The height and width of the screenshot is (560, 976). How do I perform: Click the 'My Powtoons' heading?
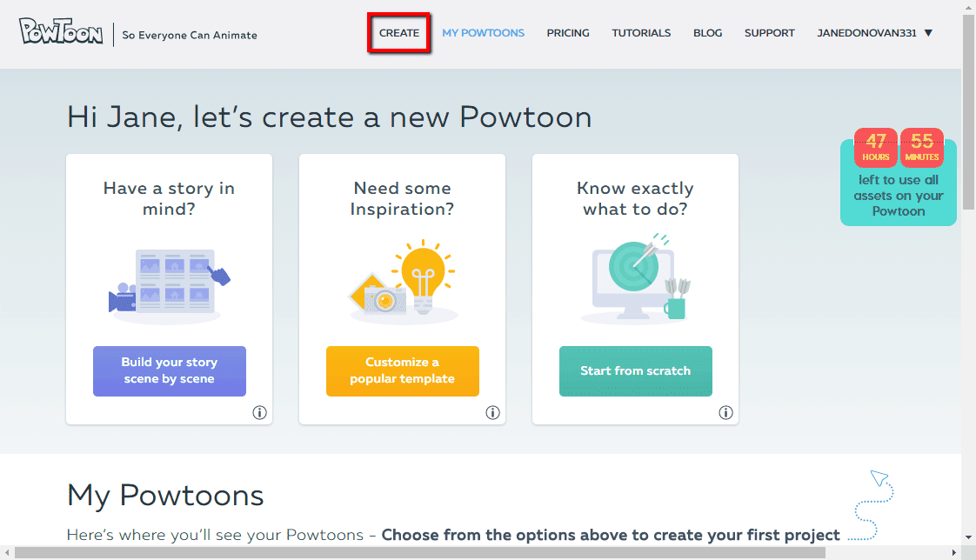pos(165,496)
